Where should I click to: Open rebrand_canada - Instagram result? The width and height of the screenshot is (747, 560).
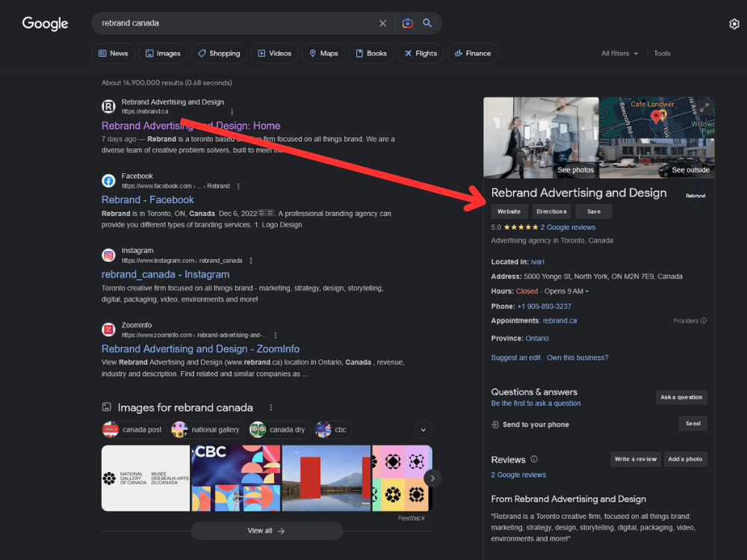pyautogui.click(x=165, y=275)
